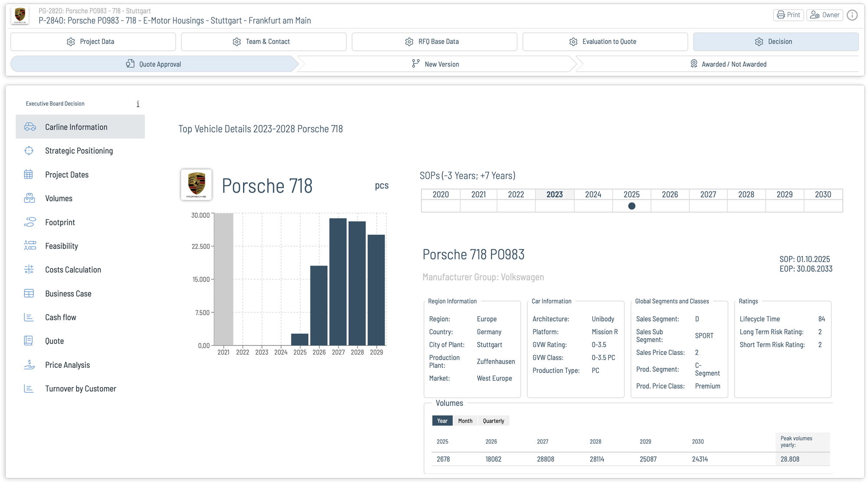Click the gear icon on Project Data
This screenshot has width=868, height=483.
click(x=71, y=42)
